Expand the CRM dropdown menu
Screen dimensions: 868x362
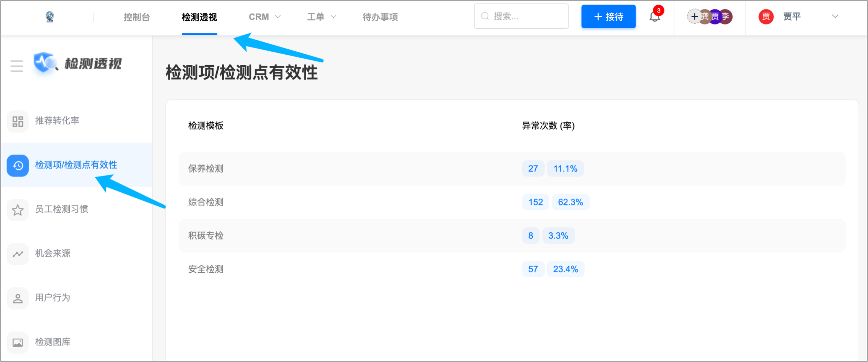pos(264,17)
